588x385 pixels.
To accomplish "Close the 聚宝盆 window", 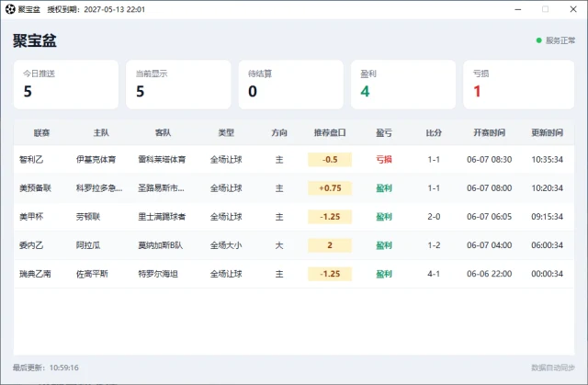I will tap(573, 9).
